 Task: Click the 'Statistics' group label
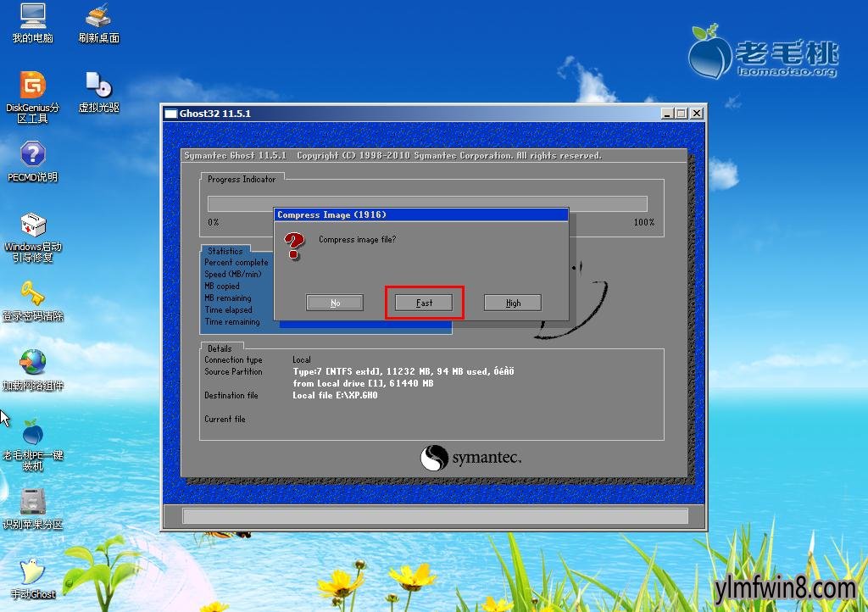225,251
